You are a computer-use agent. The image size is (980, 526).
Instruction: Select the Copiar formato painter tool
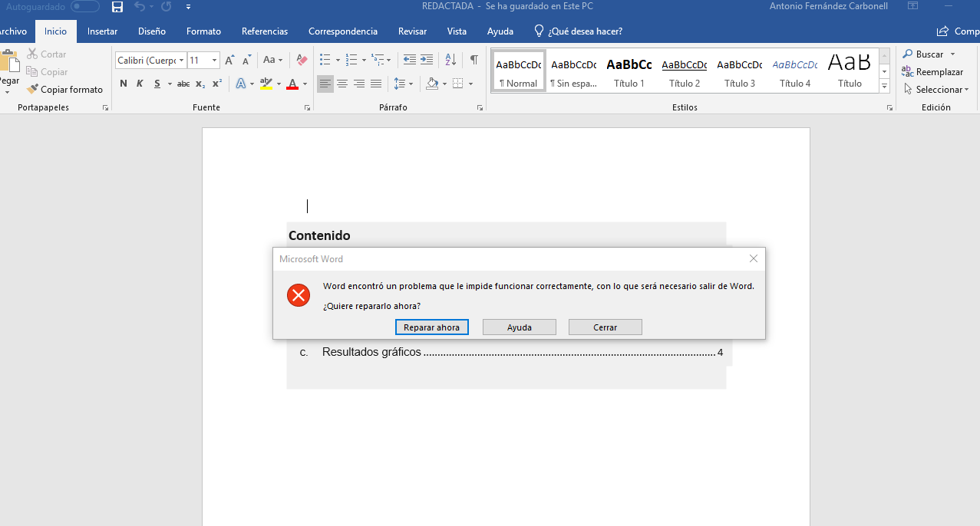64,90
